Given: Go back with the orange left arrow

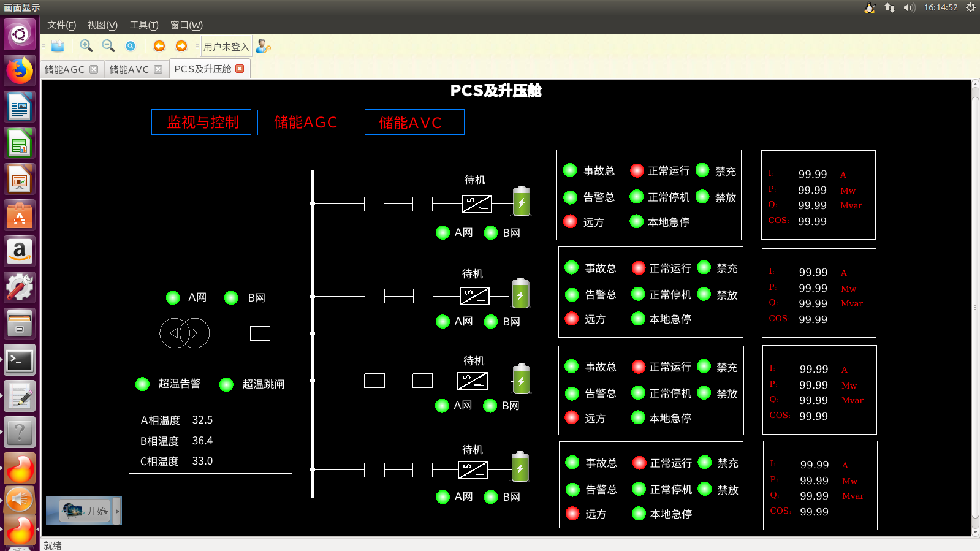Looking at the screenshot, I should [x=159, y=46].
